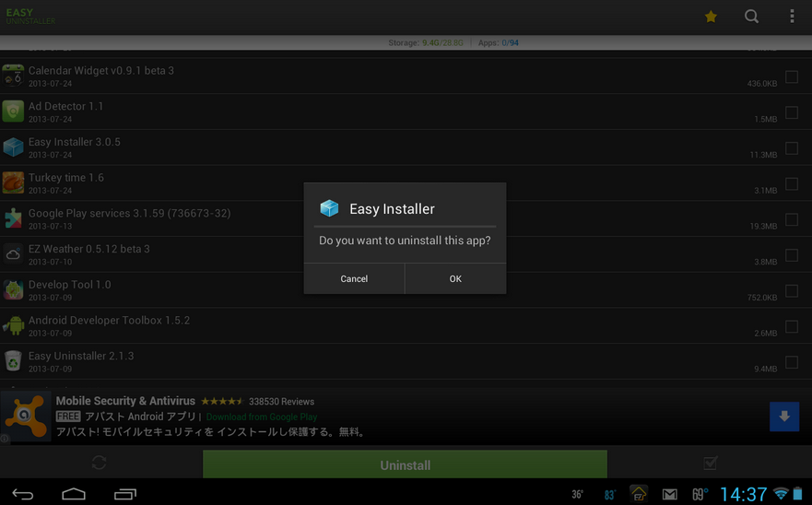This screenshot has width=812, height=505.
Task: Select Easy Installer 3.0.5 row text
Action: point(74,142)
